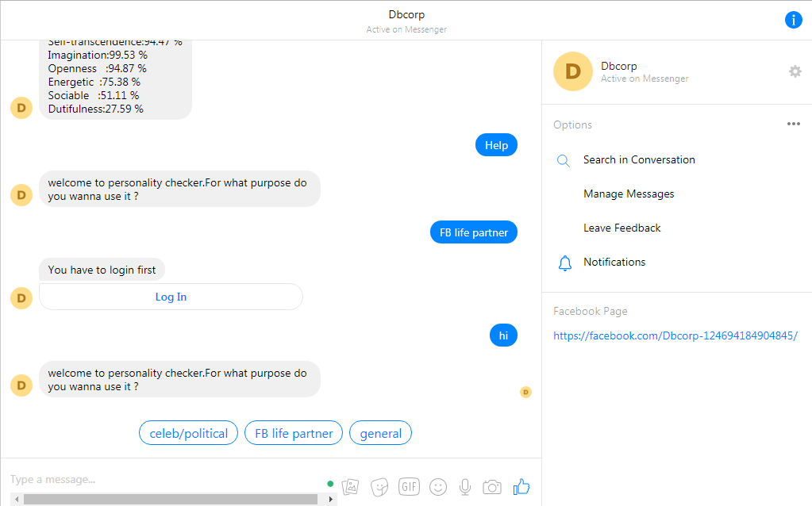Click the "Imagination:99.53 %" line
The image size is (812, 506).
[98, 55]
